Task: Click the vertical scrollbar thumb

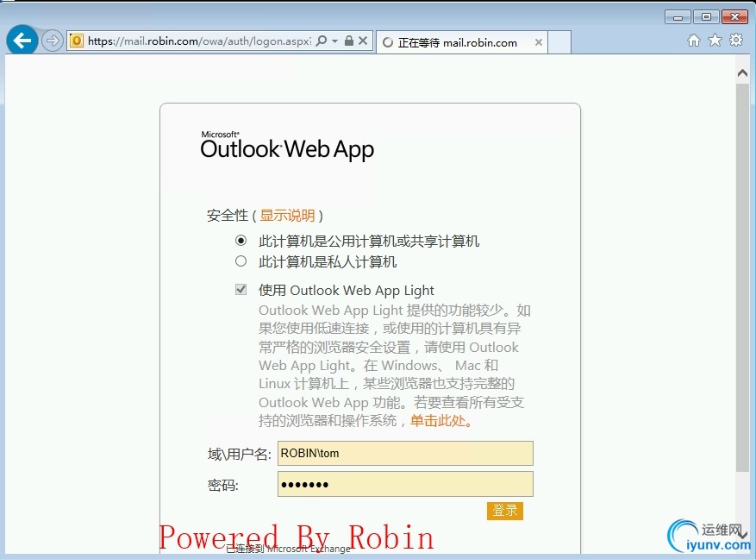Action: (742, 277)
